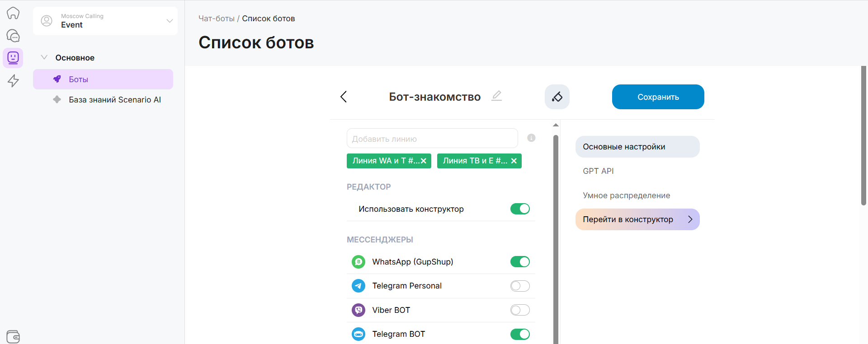Open the home icon in left sidebar
The height and width of the screenshot is (344, 868).
13,13
